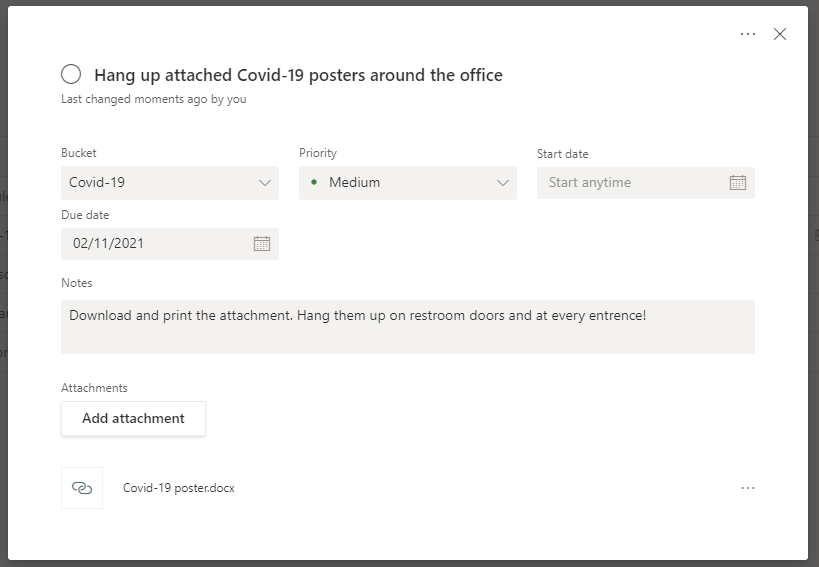Click the Last changed moments ago text

coord(153,99)
